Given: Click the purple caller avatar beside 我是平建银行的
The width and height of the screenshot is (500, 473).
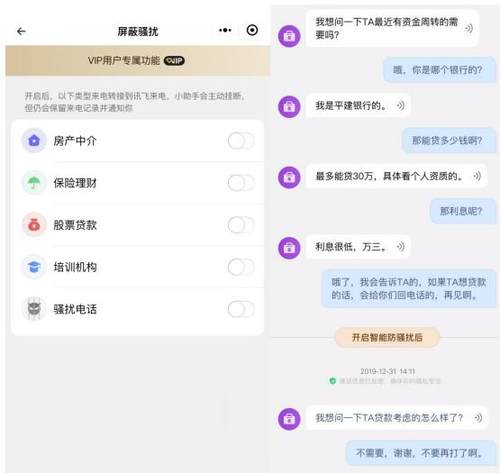Looking at the screenshot, I should pos(289,107).
